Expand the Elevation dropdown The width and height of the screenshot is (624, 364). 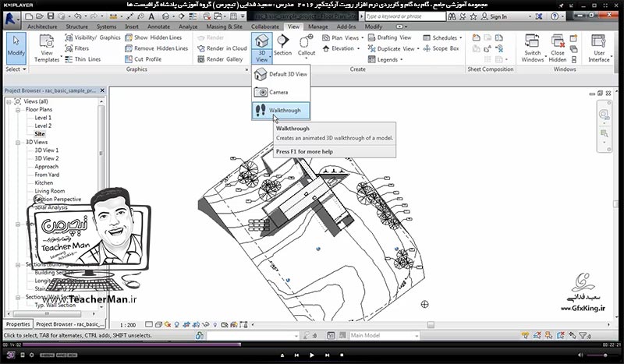(358, 48)
